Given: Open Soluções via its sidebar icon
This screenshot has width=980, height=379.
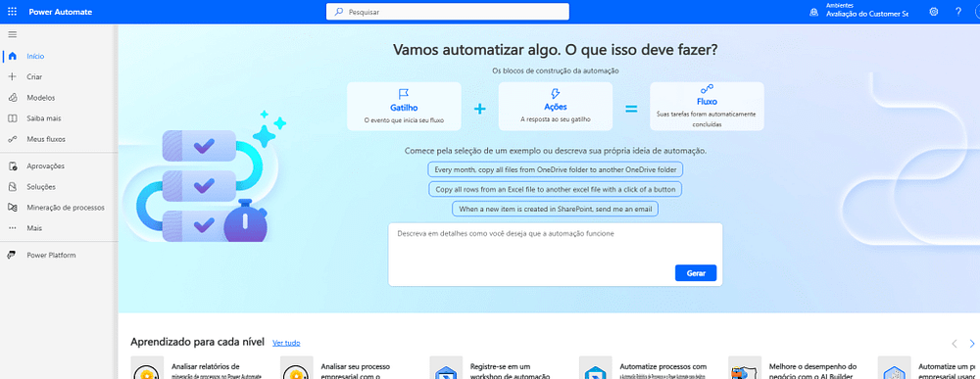Looking at the screenshot, I should [x=12, y=187].
